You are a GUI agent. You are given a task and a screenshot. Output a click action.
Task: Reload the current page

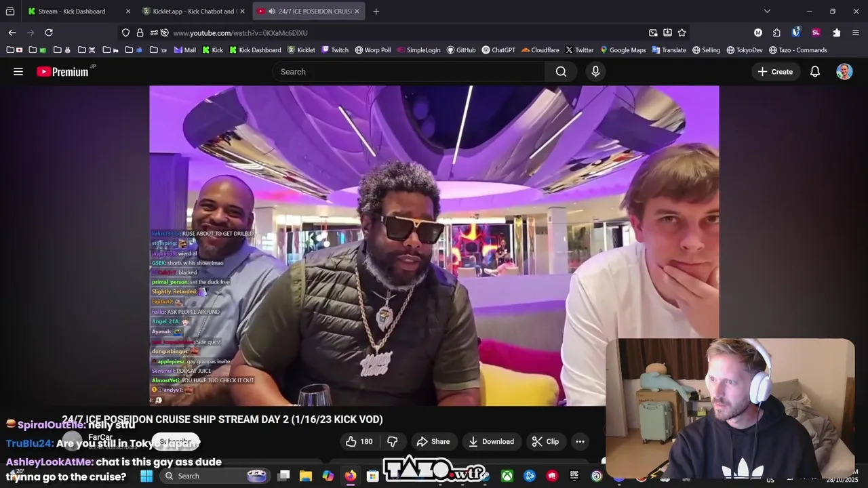tap(49, 33)
